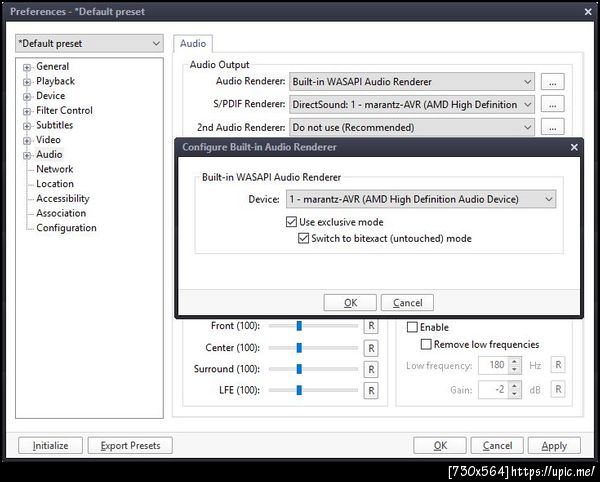Open the S/PDIF Renderer dropdown
Screen dimensions: 600x482
point(412,104)
